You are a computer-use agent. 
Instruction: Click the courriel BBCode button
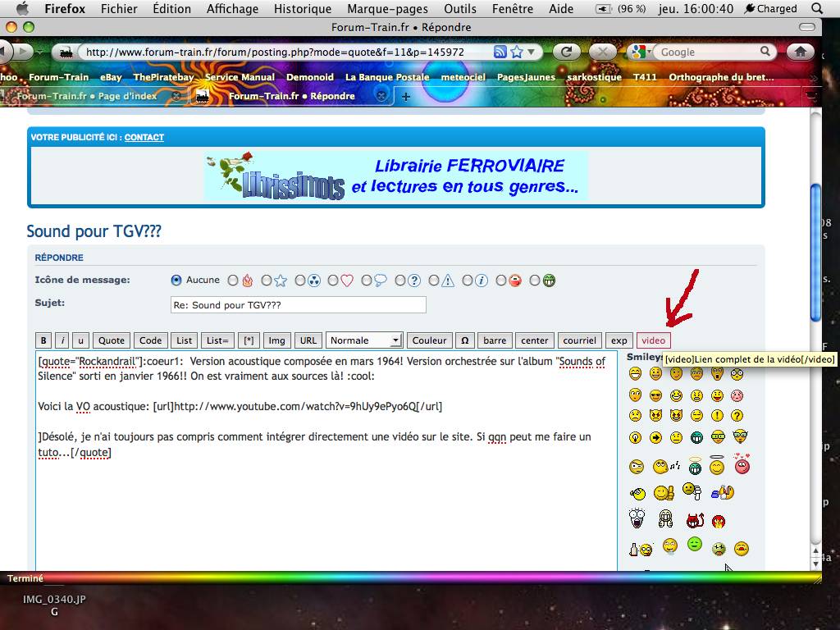[580, 340]
